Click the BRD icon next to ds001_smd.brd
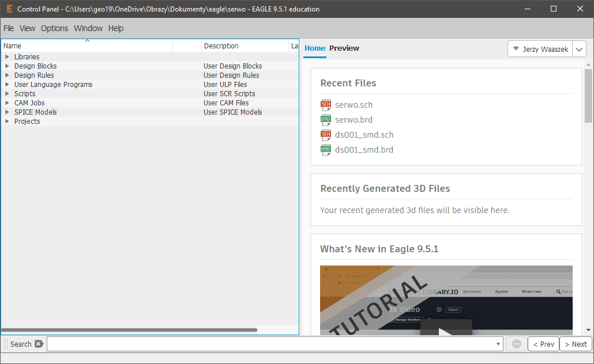The image size is (594, 364). (326, 150)
